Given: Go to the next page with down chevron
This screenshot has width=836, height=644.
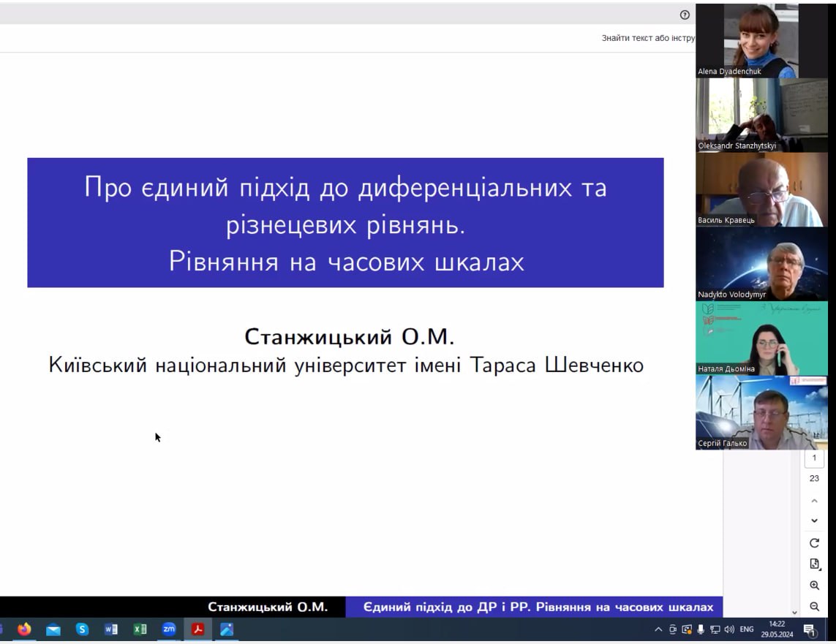Looking at the screenshot, I should coord(814,521).
